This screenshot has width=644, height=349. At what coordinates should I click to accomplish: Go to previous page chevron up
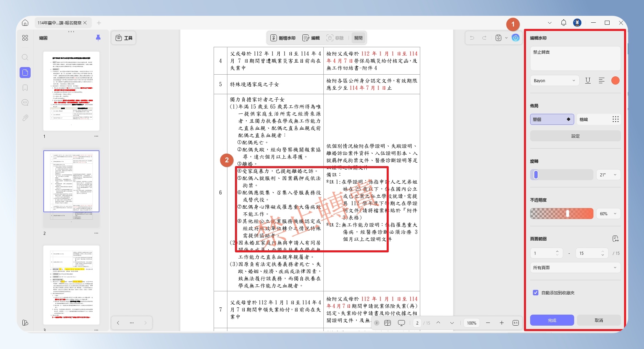pyautogui.click(x=438, y=323)
